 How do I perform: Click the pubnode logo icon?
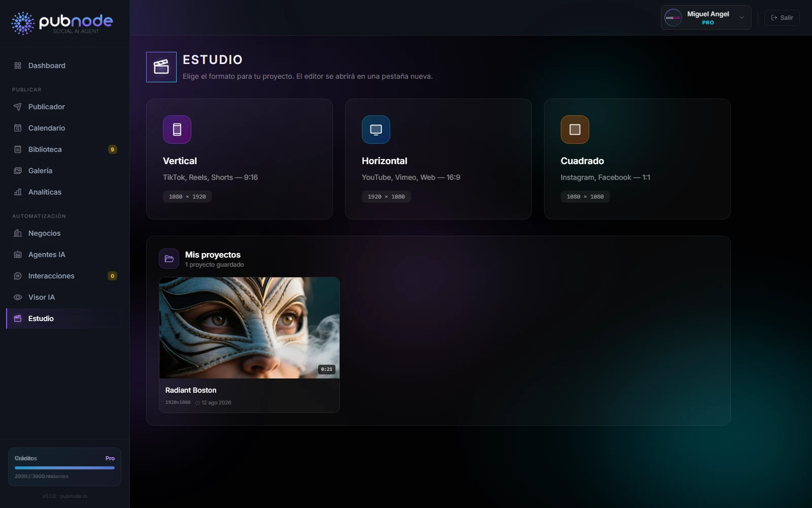(23, 23)
